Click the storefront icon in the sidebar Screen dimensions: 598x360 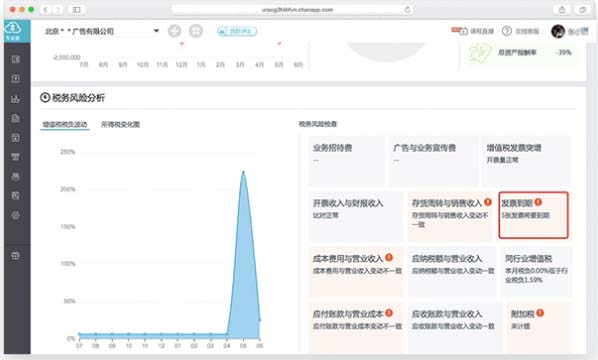[16, 157]
